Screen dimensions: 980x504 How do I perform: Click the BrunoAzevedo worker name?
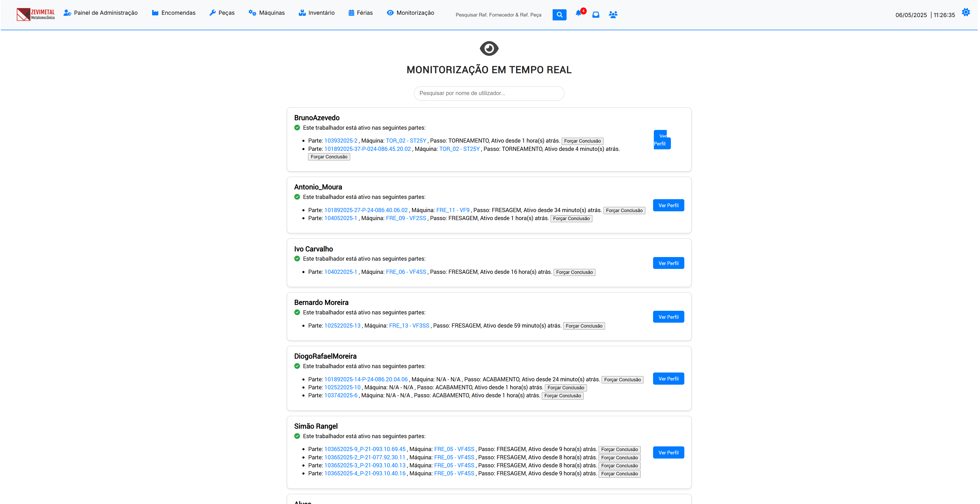[317, 118]
